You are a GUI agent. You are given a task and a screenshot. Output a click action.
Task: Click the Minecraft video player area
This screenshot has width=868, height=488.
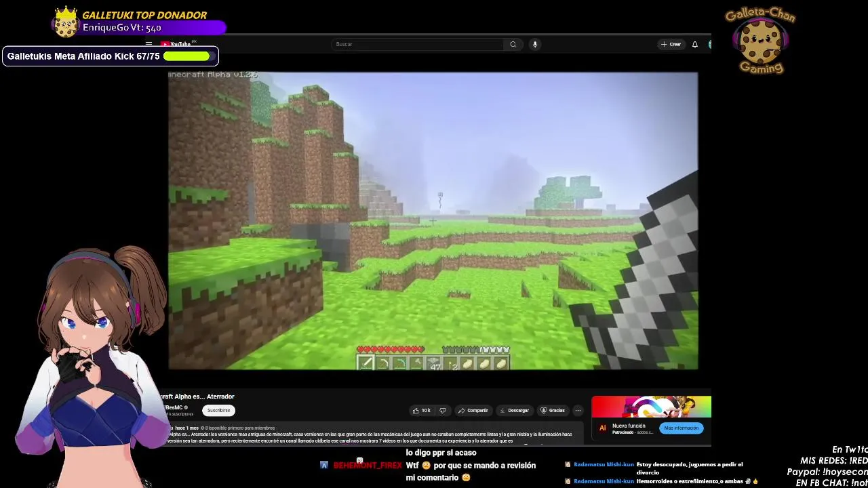click(x=433, y=221)
